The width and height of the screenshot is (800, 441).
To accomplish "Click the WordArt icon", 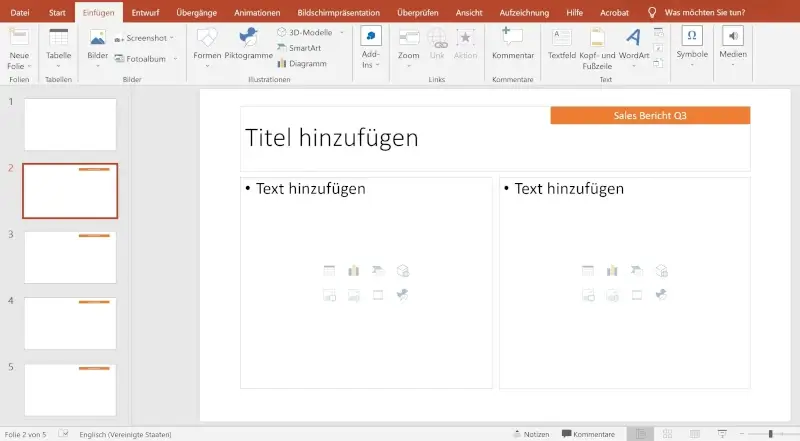I will pyautogui.click(x=634, y=37).
